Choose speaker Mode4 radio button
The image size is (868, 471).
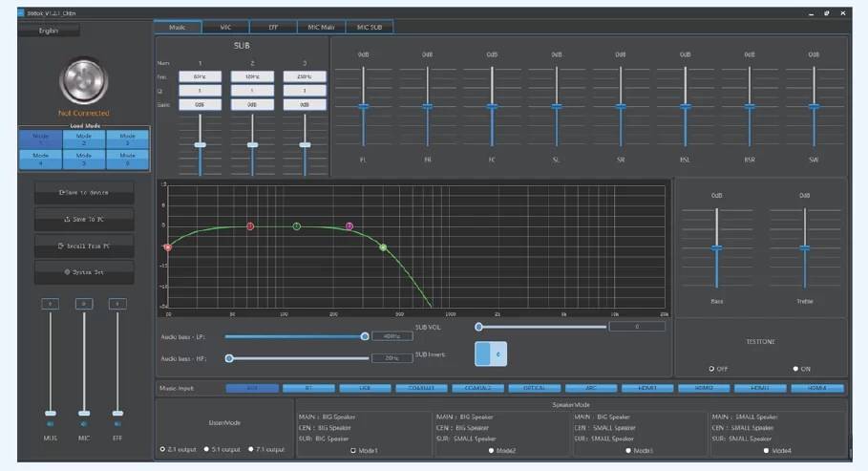766,451
